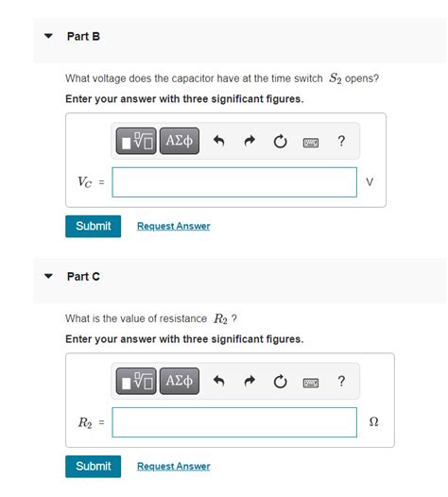
Task: Collapse the Part C section
Action: click(x=48, y=276)
